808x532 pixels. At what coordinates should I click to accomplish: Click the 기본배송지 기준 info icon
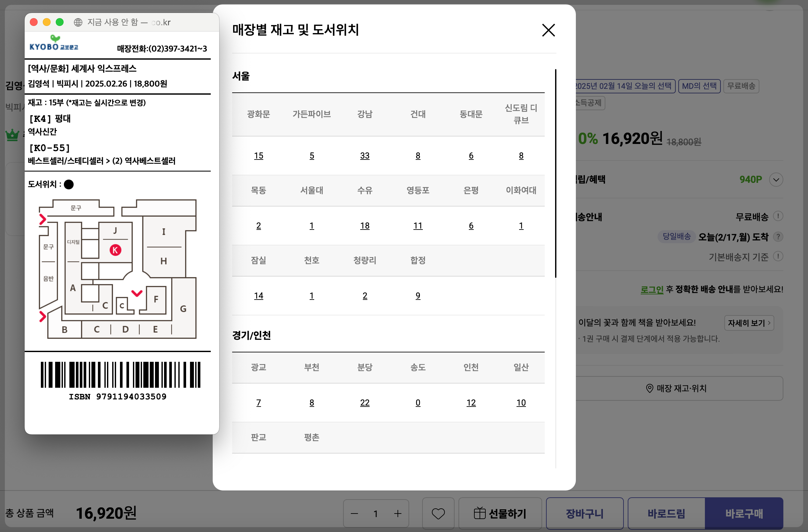(778, 256)
